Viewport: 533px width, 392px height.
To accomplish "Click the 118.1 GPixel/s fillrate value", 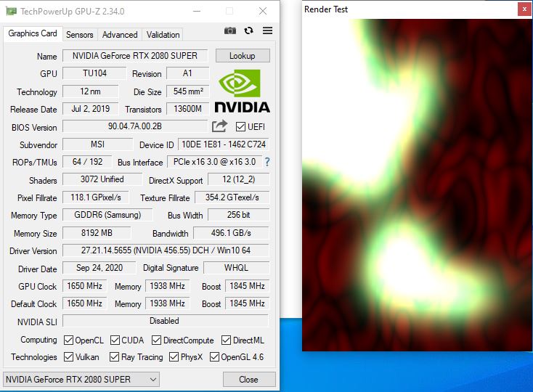I will (x=96, y=197).
